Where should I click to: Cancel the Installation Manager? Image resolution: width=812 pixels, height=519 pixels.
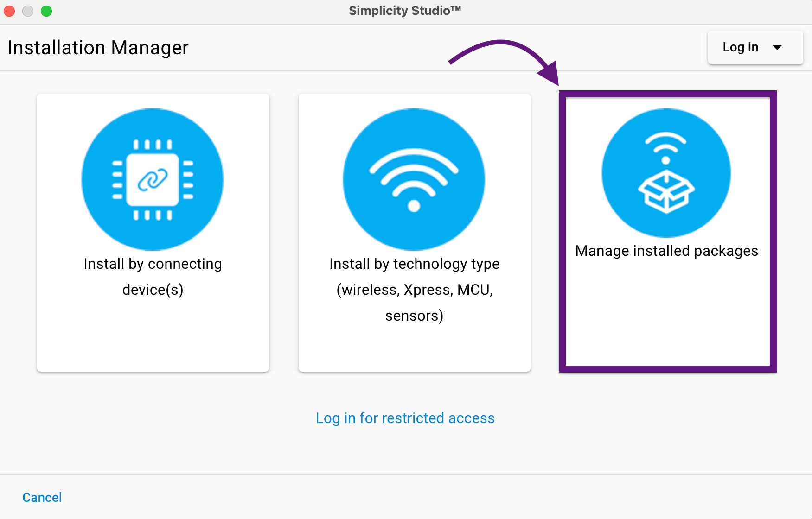tap(42, 497)
